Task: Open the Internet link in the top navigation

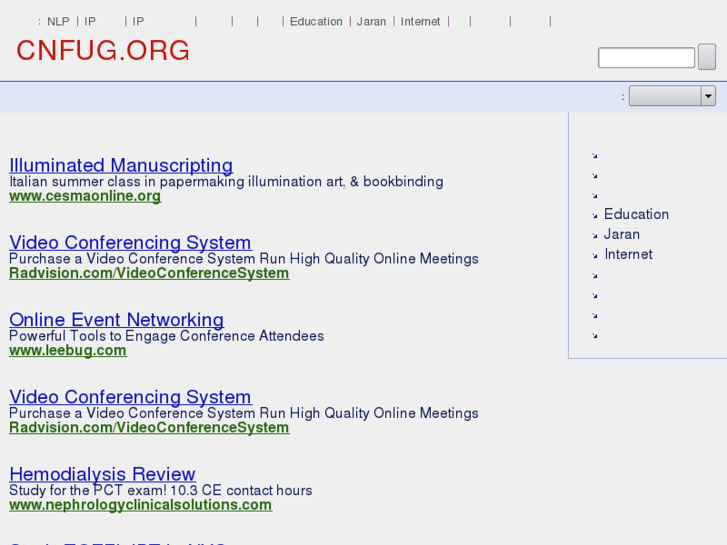Action: [420, 21]
